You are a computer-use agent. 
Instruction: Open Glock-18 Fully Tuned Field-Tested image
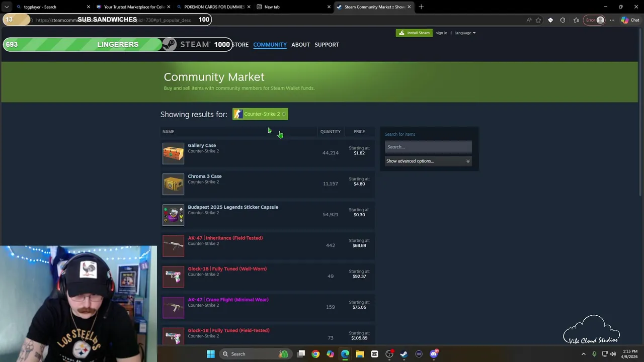pyautogui.click(x=173, y=337)
